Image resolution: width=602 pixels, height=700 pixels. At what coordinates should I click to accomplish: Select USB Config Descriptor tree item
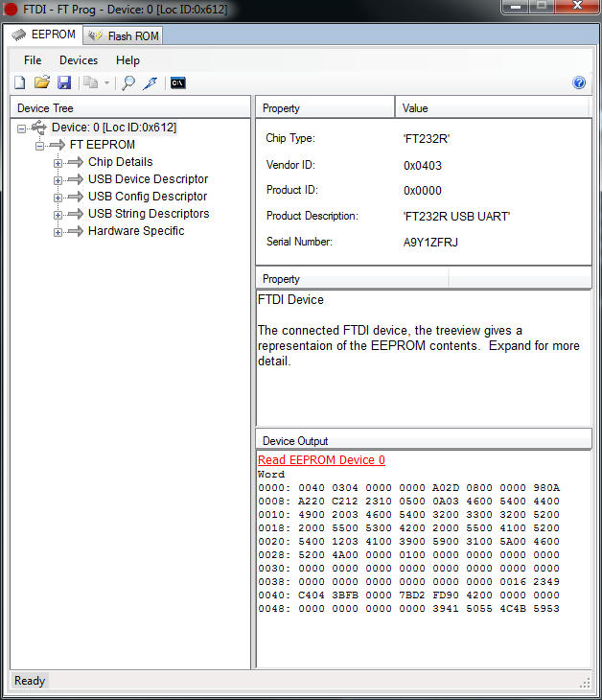click(148, 197)
